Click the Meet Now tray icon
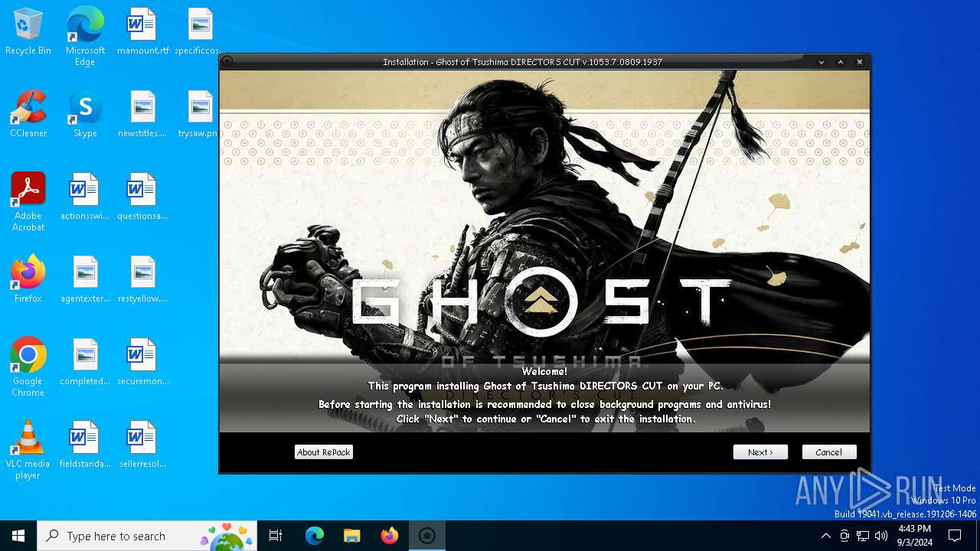Viewport: 980px width, 551px height. coord(844,536)
